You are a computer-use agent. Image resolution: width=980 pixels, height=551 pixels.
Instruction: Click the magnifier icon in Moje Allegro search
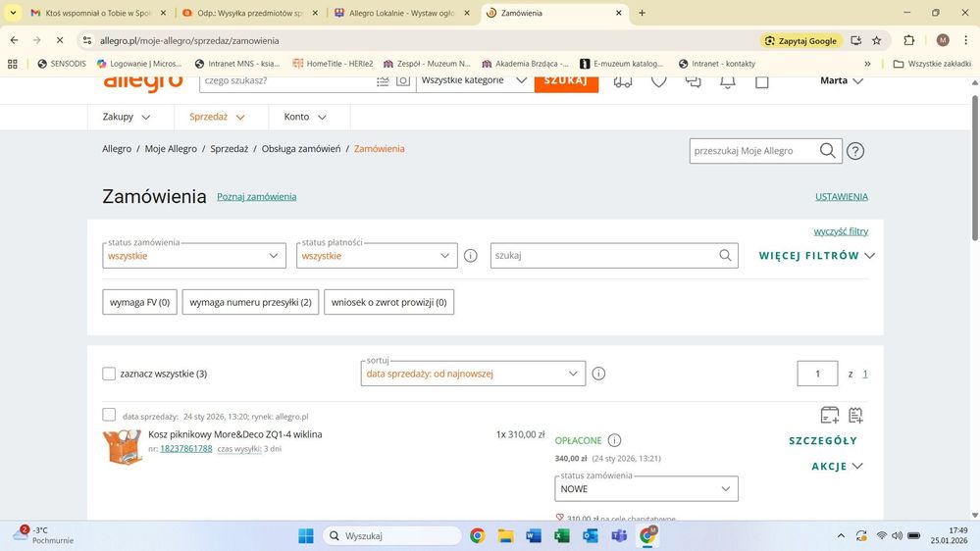pyautogui.click(x=827, y=151)
